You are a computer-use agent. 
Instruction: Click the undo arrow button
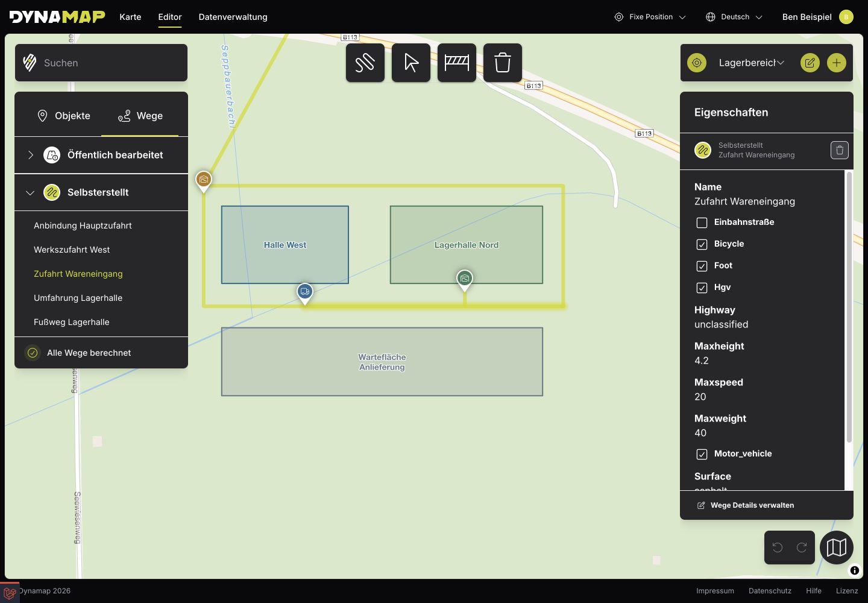pos(778,548)
